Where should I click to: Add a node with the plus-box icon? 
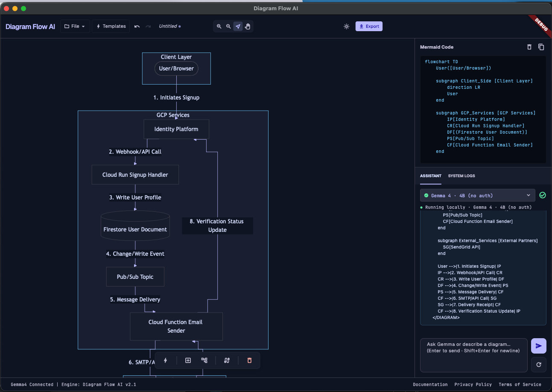[x=188, y=360]
